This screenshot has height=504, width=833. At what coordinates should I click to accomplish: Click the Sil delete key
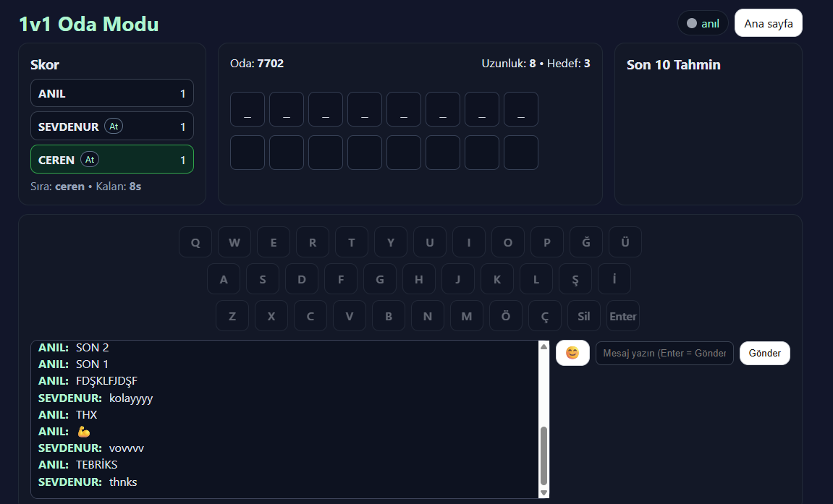pyautogui.click(x=584, y=316)
